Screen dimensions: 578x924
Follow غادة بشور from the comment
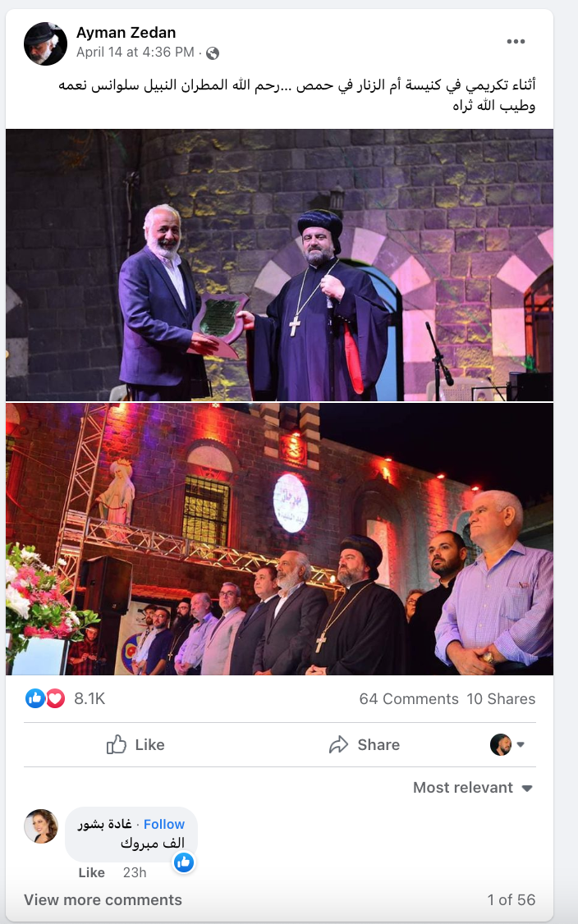pyautogui.click(x=164, y=825)
